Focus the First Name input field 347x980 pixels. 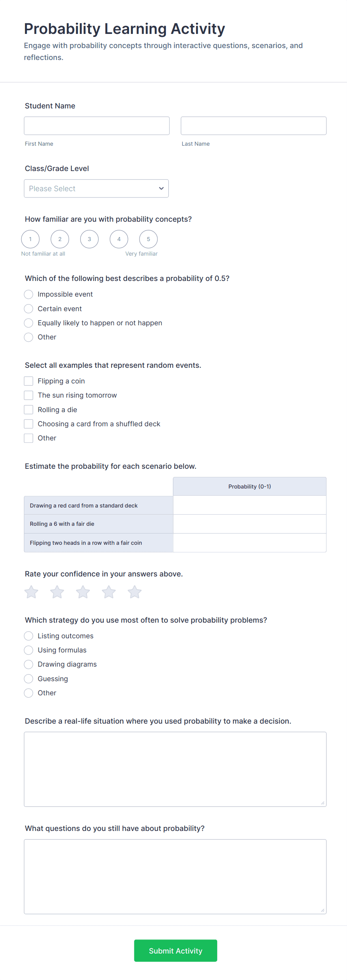[x=97, y=126]
